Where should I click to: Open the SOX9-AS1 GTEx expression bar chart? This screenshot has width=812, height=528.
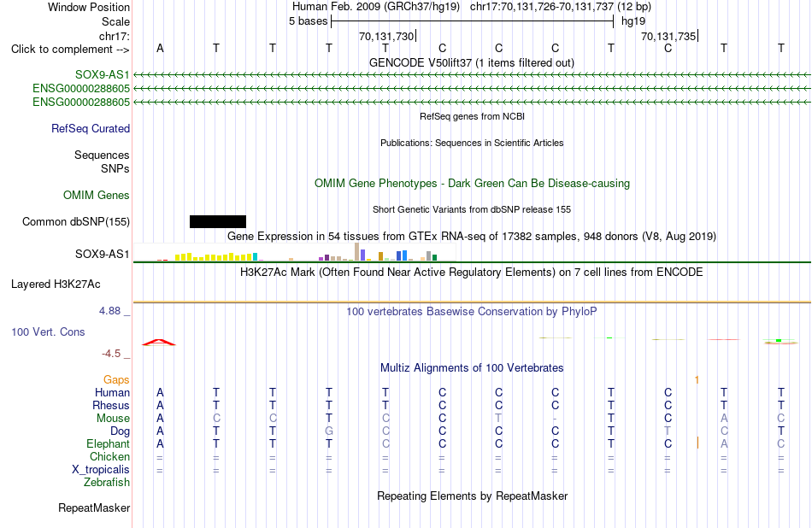(x=295, y=253)
